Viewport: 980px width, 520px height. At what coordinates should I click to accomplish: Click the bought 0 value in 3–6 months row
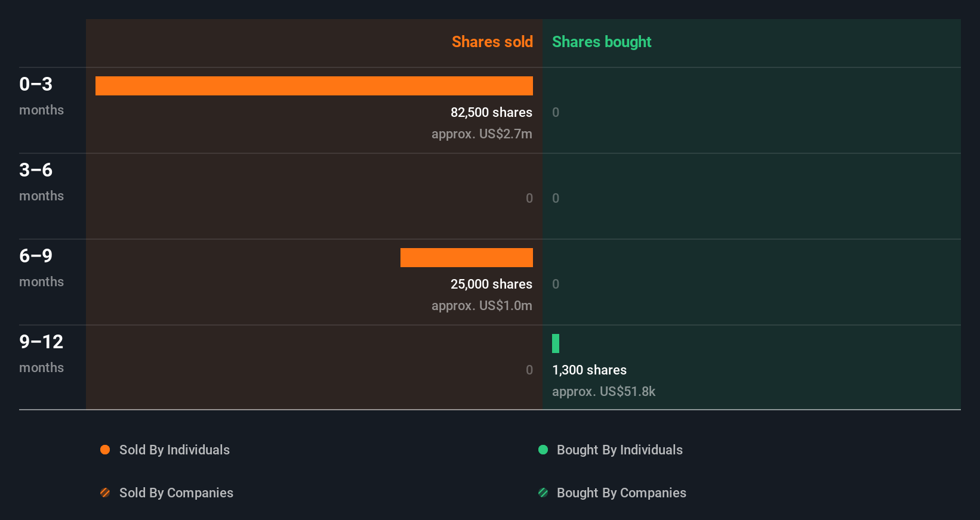coord(556,198)
